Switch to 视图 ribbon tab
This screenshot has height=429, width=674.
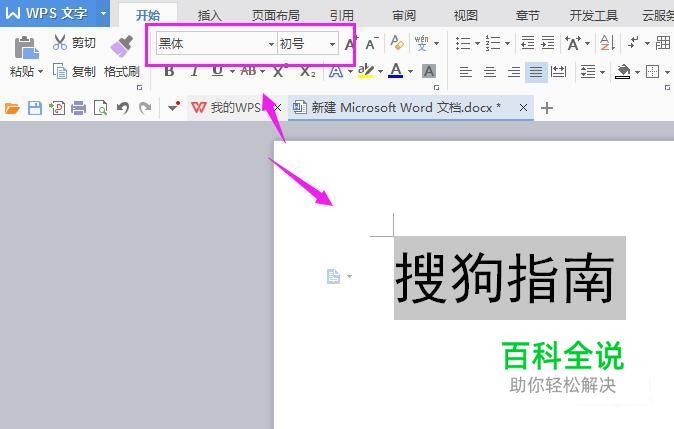(x=466, y=15)
